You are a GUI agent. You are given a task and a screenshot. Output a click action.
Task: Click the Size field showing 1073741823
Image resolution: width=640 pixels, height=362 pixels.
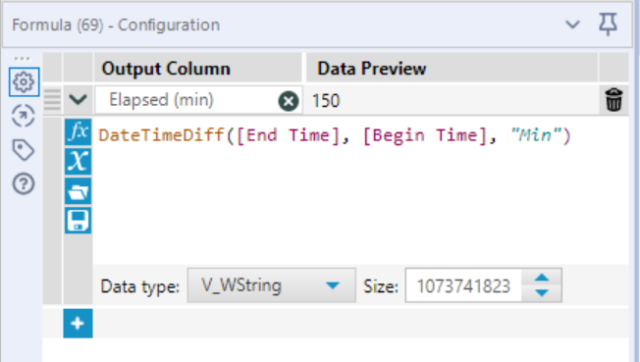pos(464,286)
